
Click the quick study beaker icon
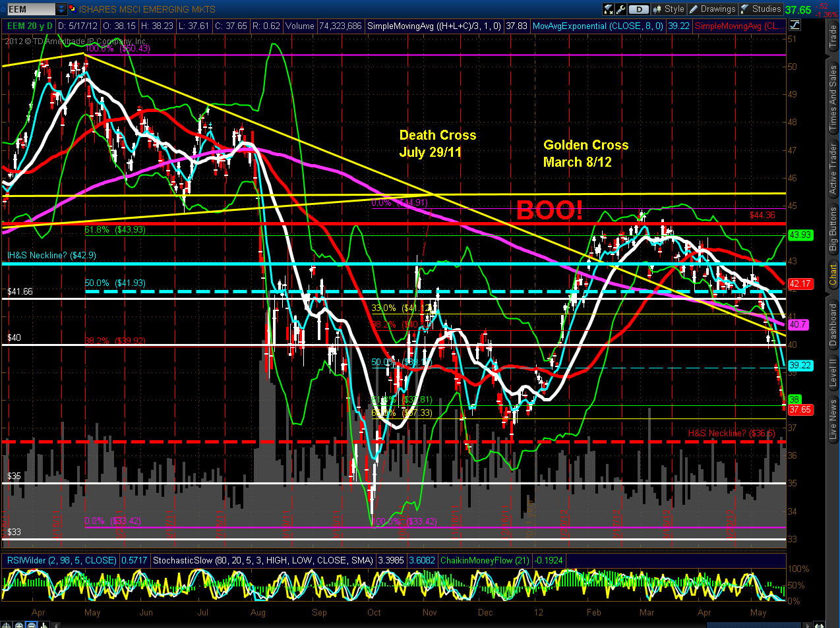point(608,9)
